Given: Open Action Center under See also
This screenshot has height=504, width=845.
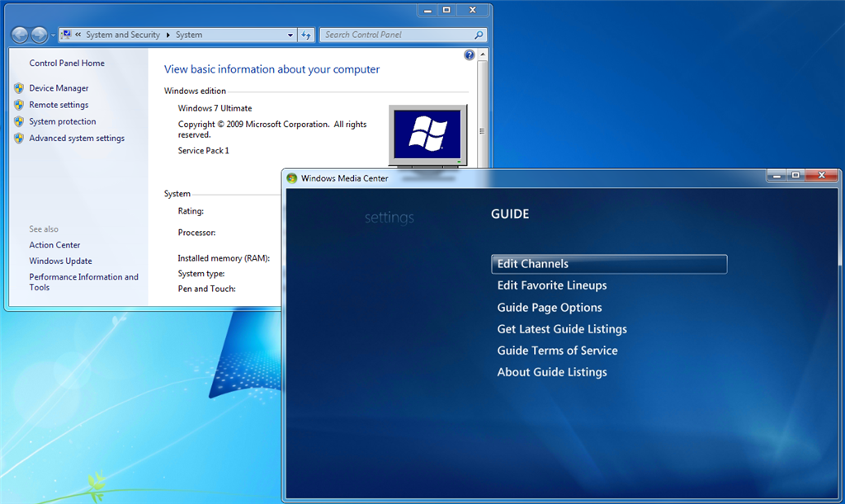Looking at the screenshot, I should point(54,245).
